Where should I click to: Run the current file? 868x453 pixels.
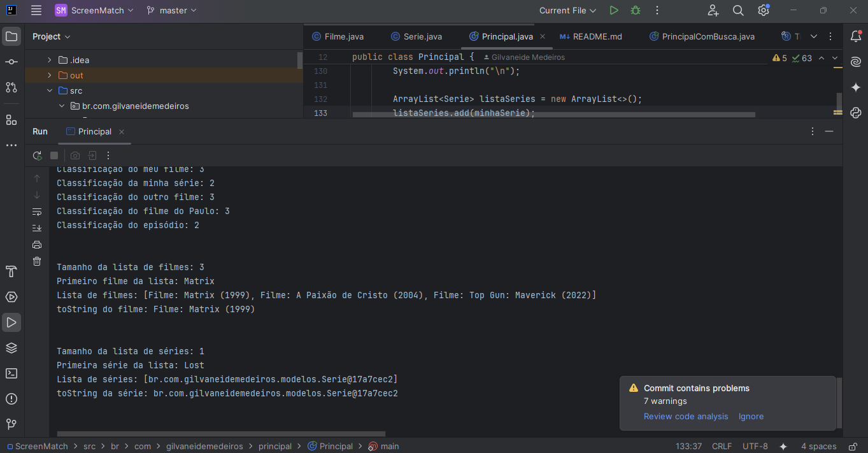614,10
